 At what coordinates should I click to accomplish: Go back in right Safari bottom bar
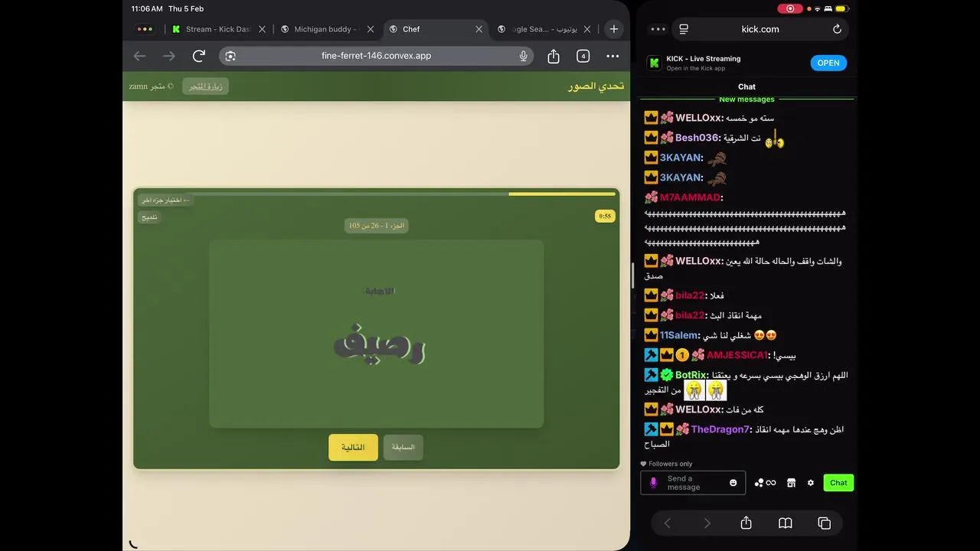pos(667,523)
